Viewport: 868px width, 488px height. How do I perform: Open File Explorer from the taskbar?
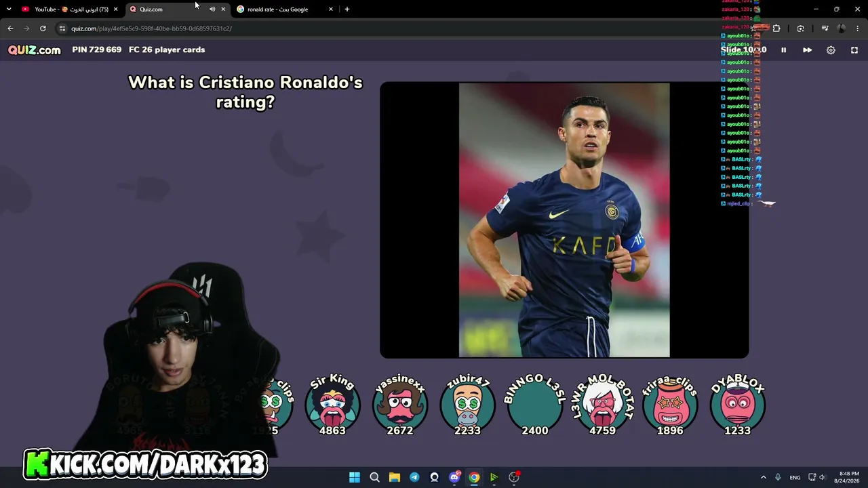pos(395,477)
